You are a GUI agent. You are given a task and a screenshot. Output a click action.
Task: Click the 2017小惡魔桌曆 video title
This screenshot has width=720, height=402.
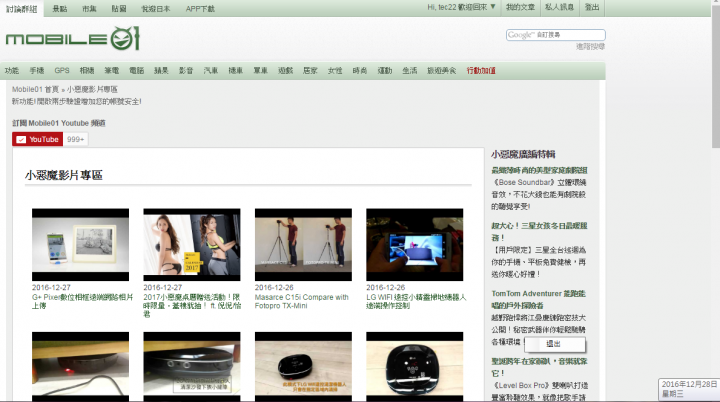pyautogui.click(x=191, y=306)
